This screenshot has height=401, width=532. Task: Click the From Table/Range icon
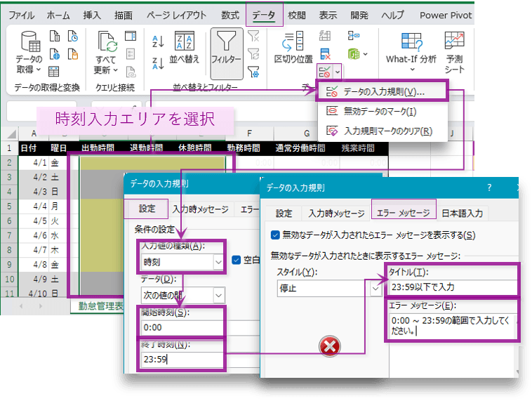point(53,72)
